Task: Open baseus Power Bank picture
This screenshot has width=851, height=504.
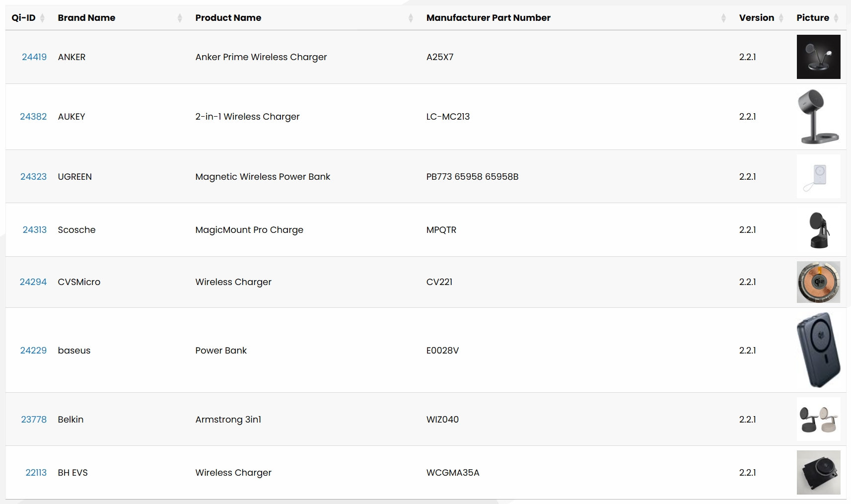Action: (x=818, y=350)
